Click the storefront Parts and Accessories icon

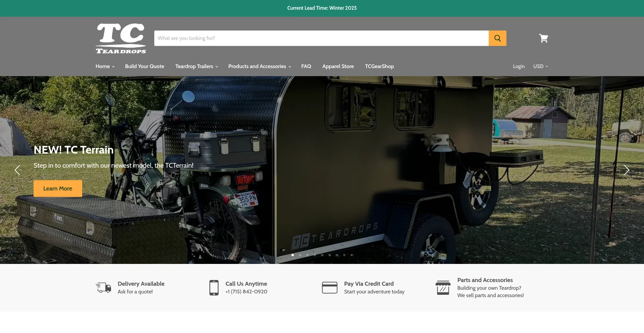point(443,288)
